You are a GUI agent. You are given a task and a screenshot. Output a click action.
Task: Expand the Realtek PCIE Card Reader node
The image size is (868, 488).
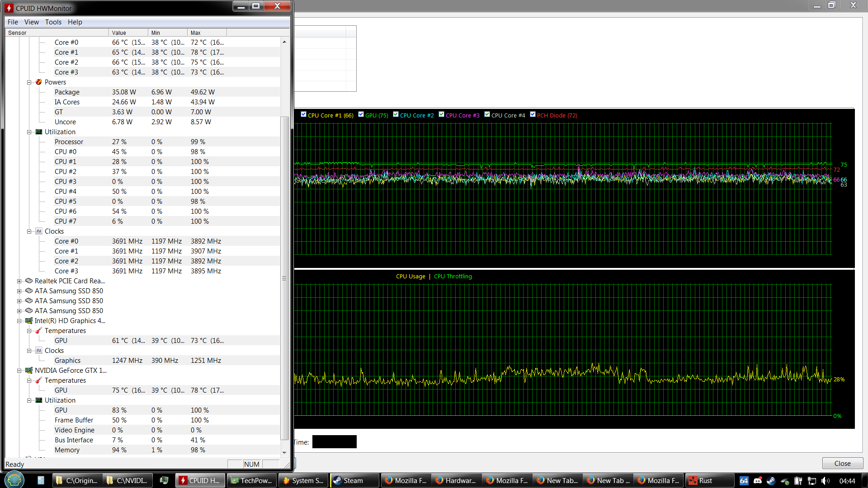pyautogui.click(x=19, y=281)
